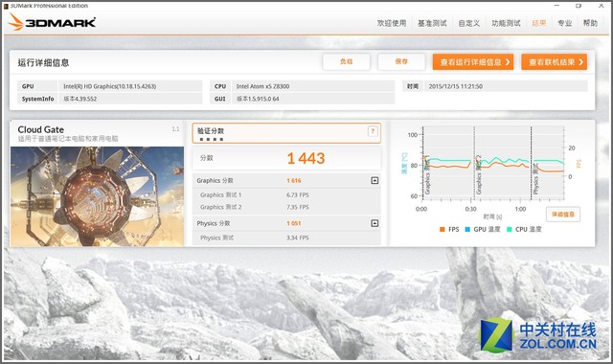Screen dimensions: 613x364
Task: Go to the 专业 tab
Action: (564, 23)
